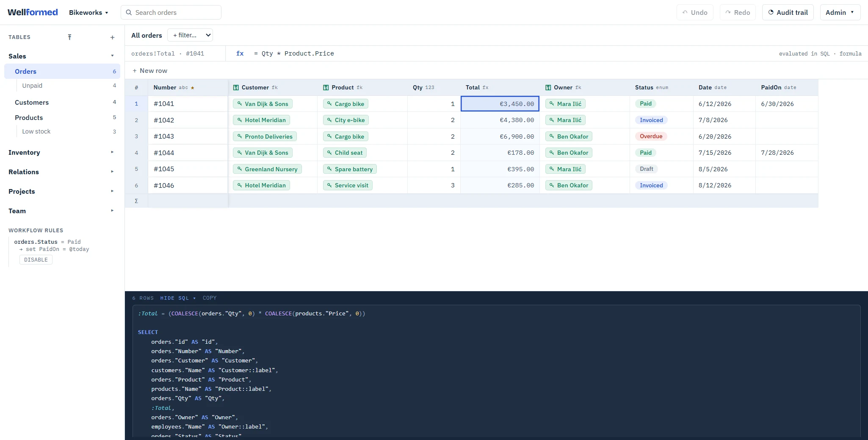This screenshot has width=868, height=440.
Task: Expand the Projects section
Action: click(x=112, y=191)
